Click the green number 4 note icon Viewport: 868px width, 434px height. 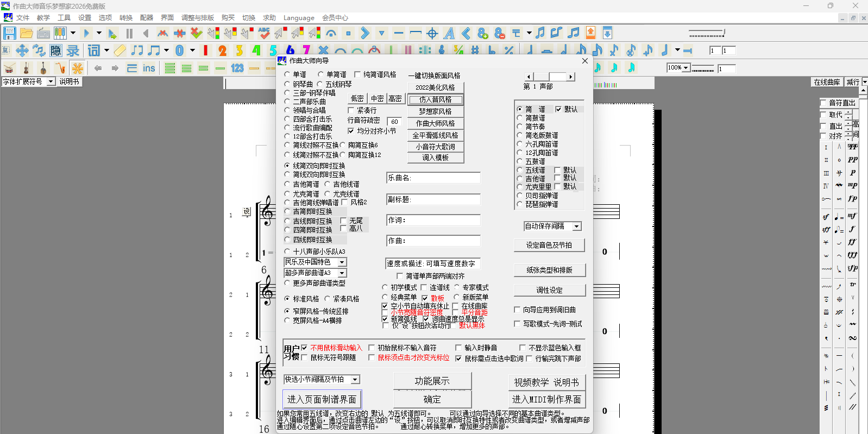[x=256, y=51]
